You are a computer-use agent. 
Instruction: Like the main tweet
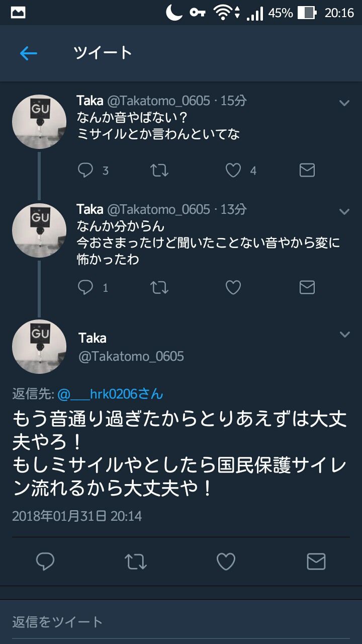[226, 561]
